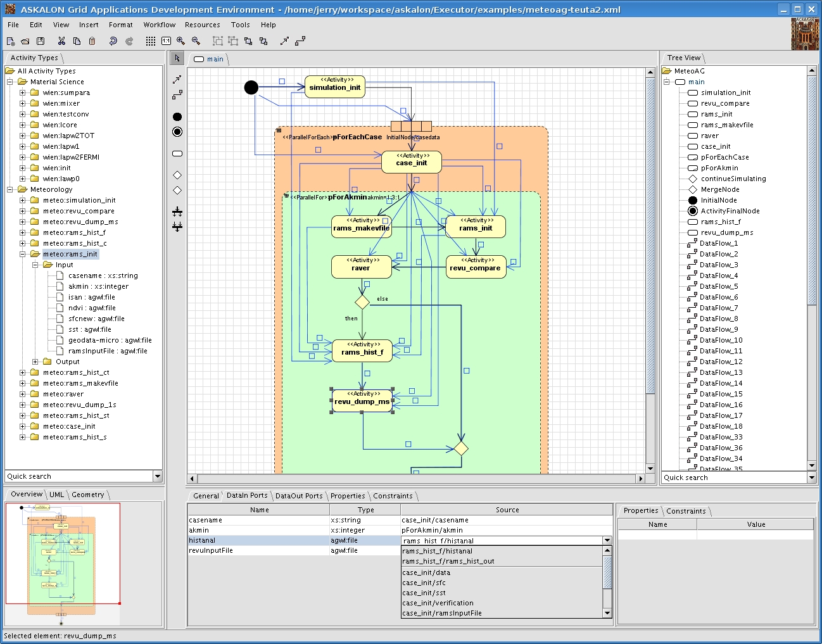This screenshot has width=822, height=644.
Task: Select the main canvas tab
Action: point(209,59)
